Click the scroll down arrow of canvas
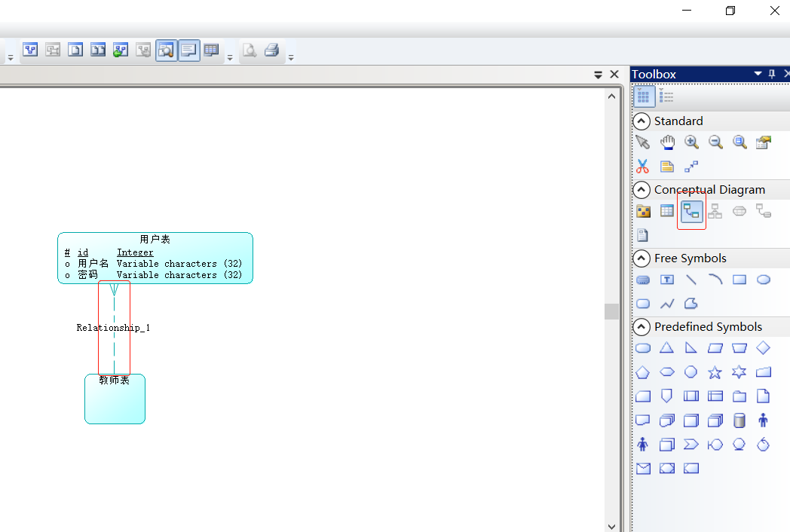The height and width of the screenshot is (532, 790). pyautogui.click(x=611, y=527)
